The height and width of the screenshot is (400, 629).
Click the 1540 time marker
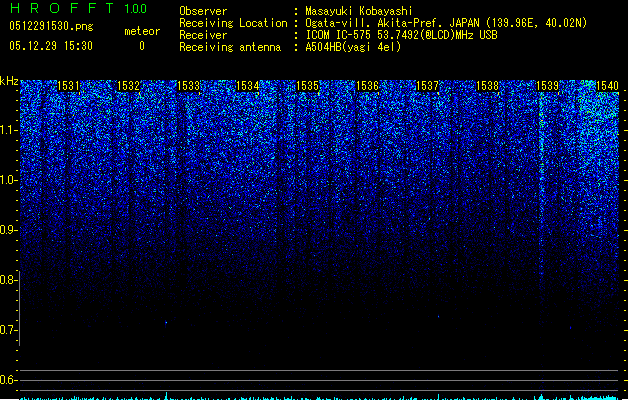pos(607,86)
